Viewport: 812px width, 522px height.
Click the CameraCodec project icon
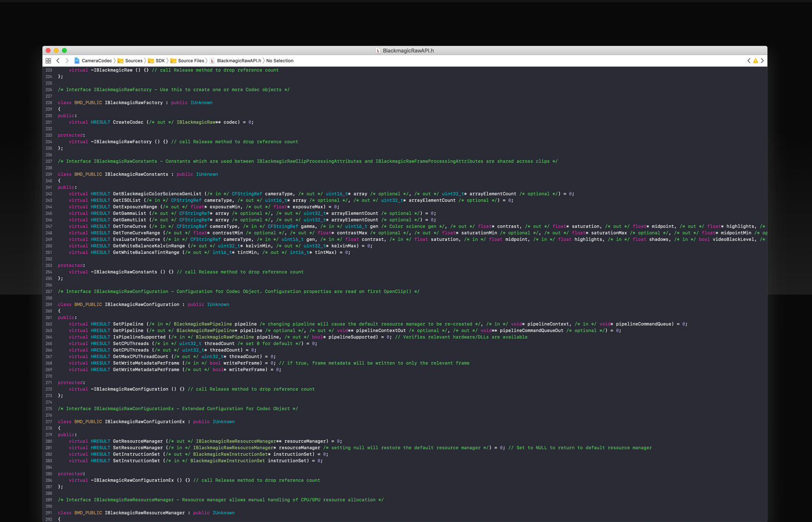pos(77,61)
